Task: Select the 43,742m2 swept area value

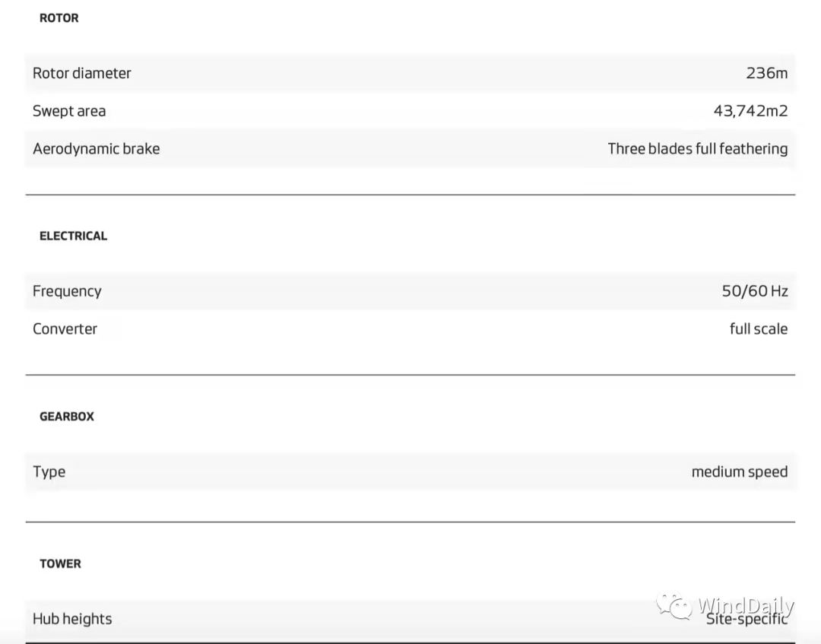Action: [x=750, y=111]
